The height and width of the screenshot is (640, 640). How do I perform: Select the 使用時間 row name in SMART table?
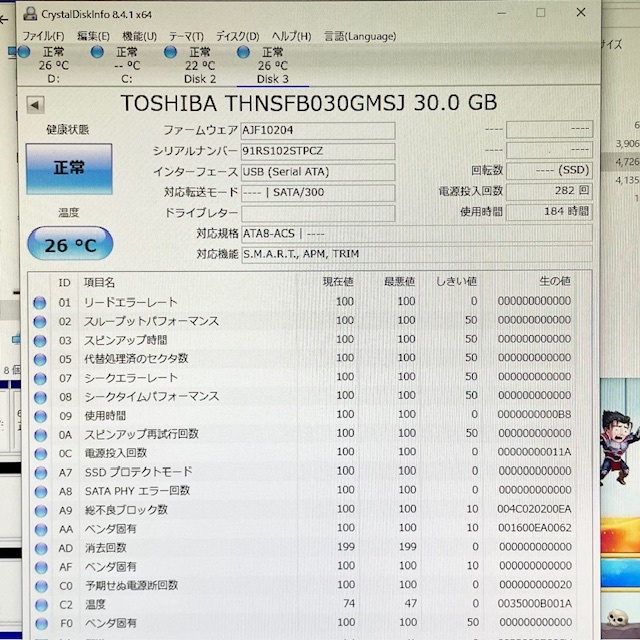click(105, 416)
